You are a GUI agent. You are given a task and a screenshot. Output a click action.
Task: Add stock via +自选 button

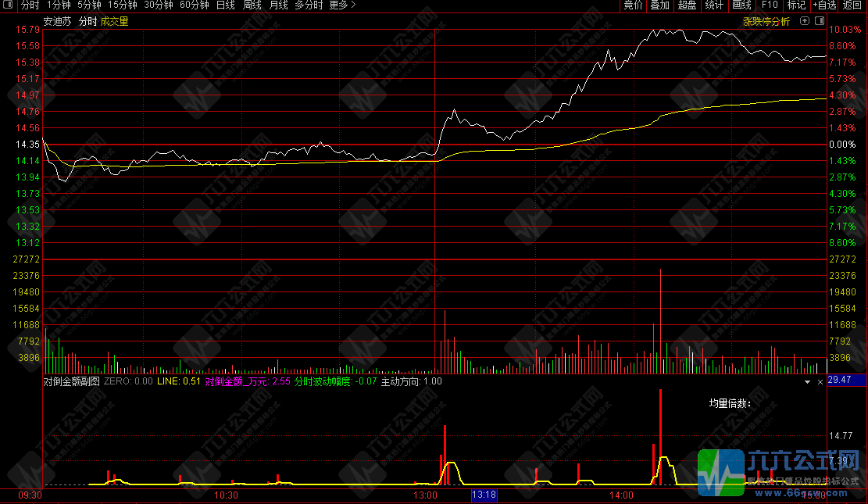coord(824,5)
